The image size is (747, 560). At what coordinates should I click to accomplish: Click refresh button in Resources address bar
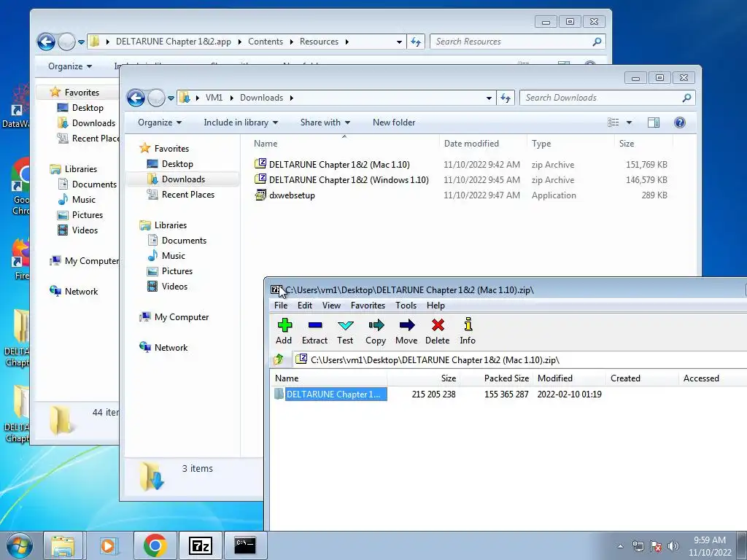pos(416,42)
